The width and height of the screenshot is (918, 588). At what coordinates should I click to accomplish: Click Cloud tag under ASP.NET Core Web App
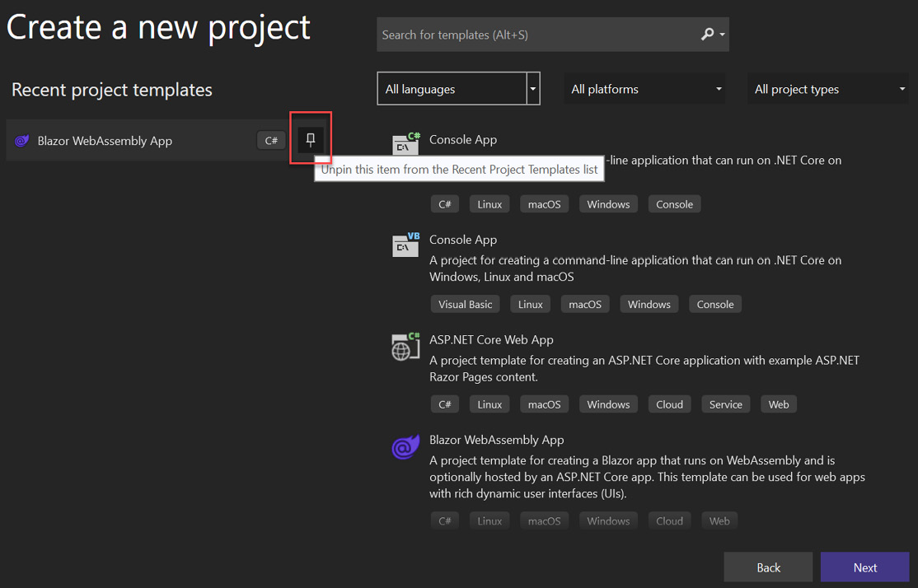tap(669, 404)
